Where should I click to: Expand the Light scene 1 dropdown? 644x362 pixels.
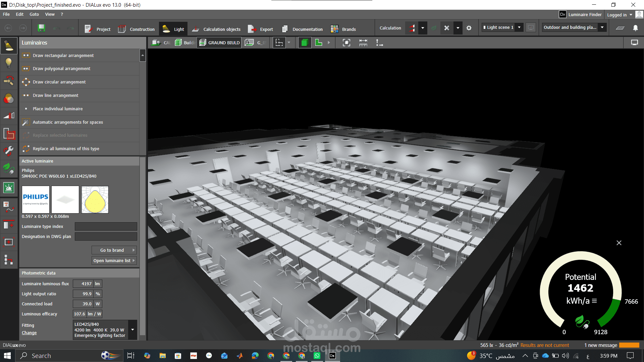pos(519,27)
